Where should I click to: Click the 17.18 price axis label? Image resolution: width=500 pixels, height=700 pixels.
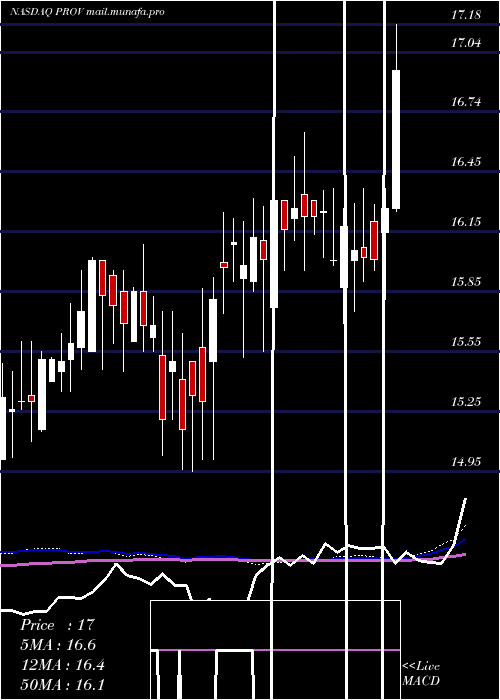point(466,15)
